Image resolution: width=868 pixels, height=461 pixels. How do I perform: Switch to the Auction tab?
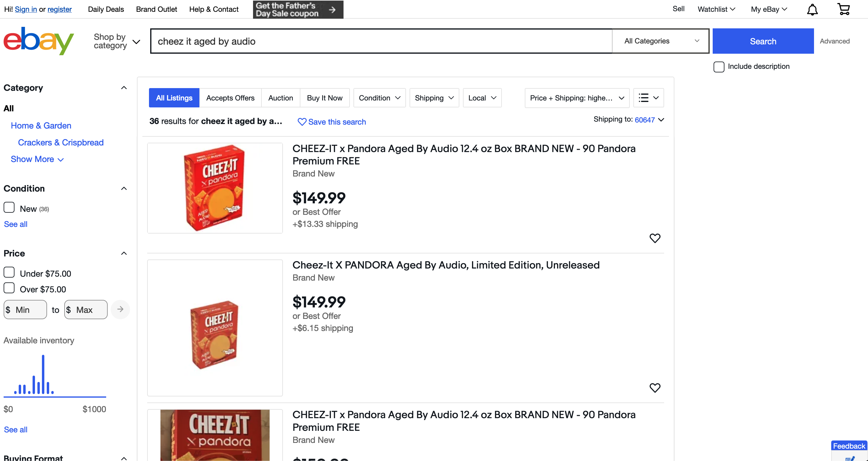click(280, 98)
